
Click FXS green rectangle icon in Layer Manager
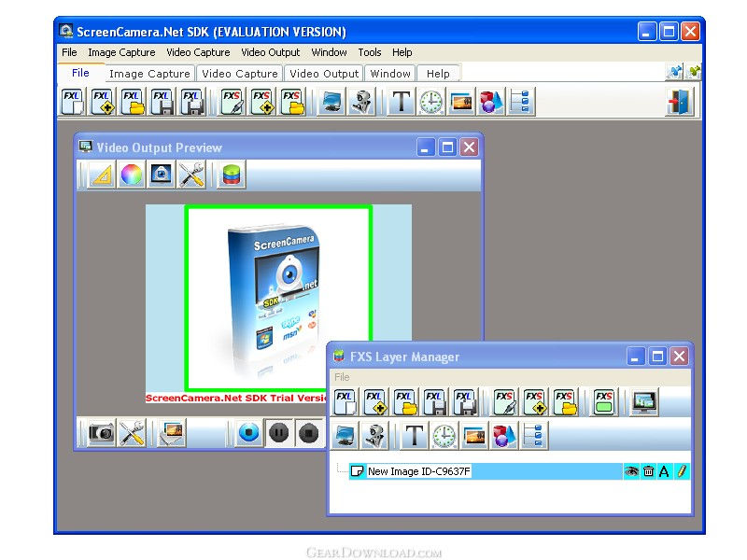[604, 402]
